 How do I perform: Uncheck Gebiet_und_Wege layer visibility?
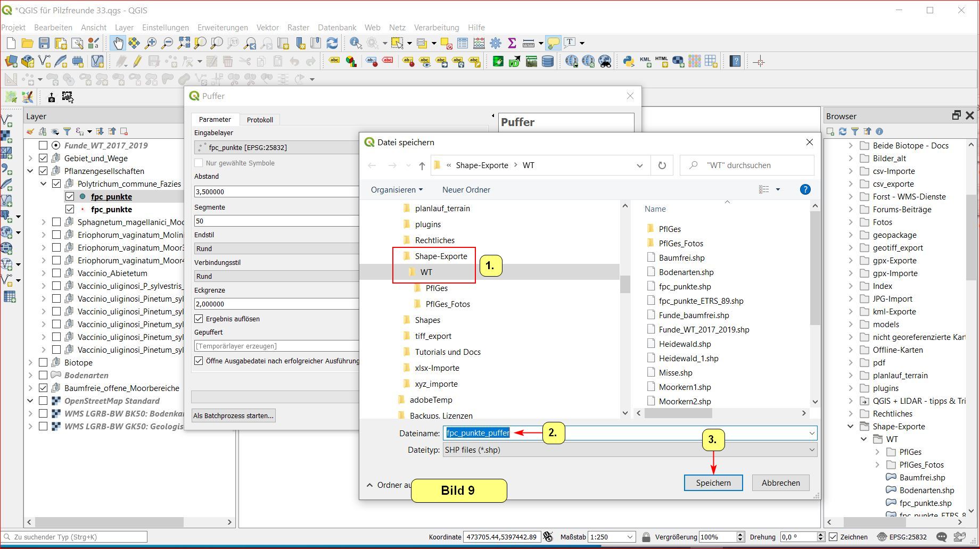click(x=44, y=158)
